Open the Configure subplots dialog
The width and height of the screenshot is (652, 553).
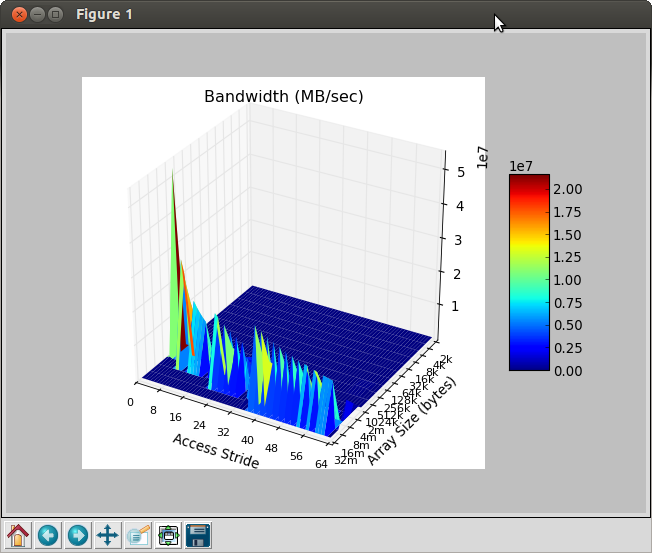[168, 535]
